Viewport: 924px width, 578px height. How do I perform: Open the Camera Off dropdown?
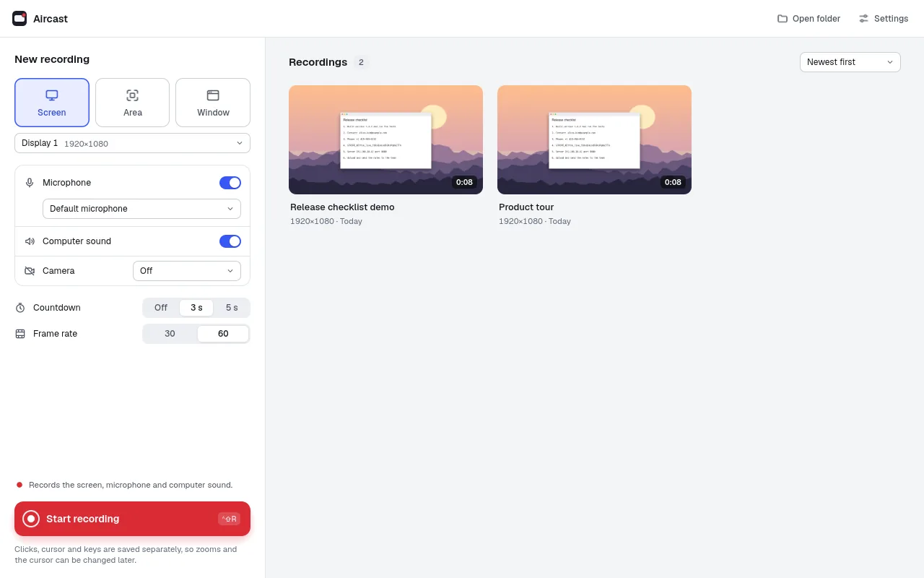(x=187, y=271)
